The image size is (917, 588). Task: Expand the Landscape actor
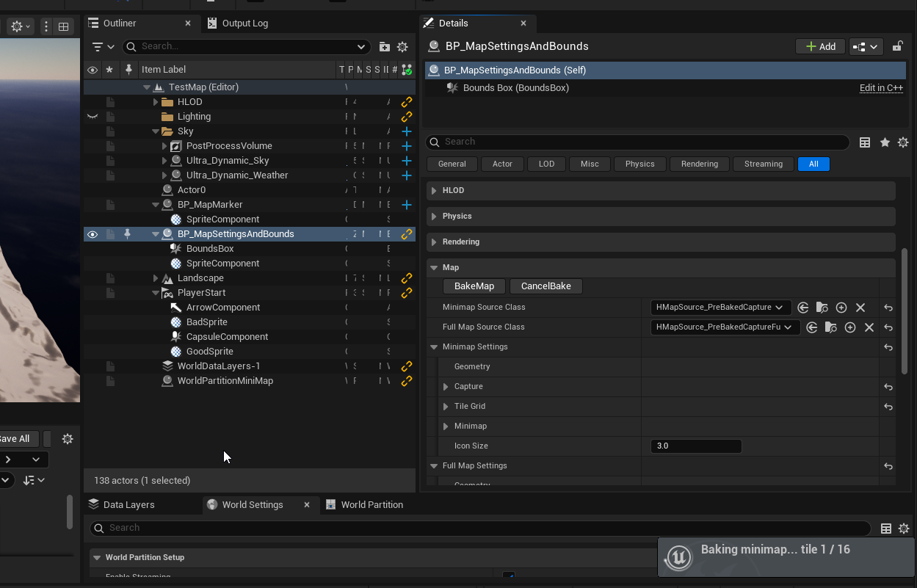pos(156,278)
